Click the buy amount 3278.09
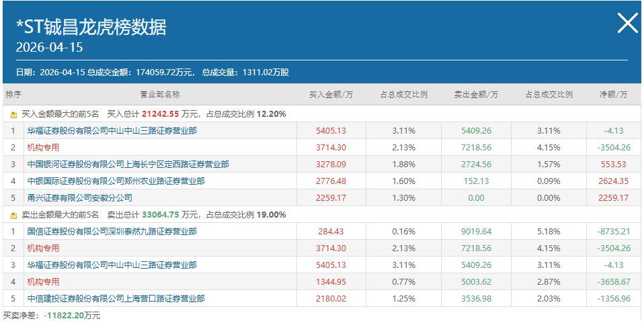 331,165
